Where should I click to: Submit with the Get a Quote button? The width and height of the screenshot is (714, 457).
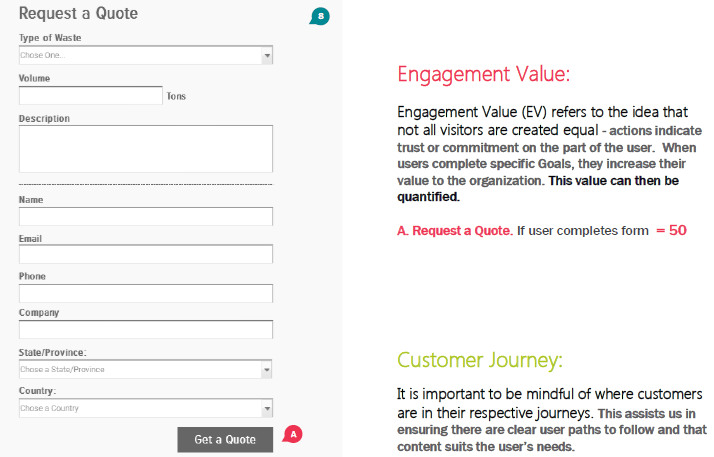(225, 440)
